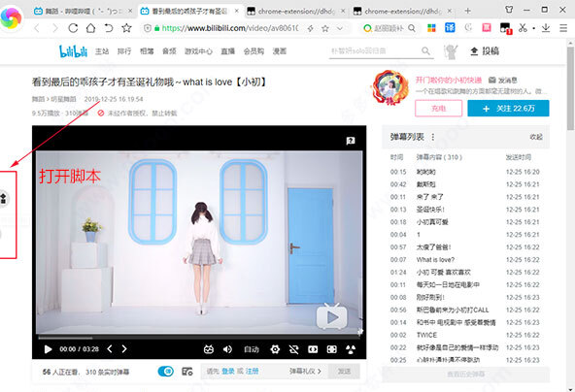575x392 pixels.
Task: Open the pink square extension icon
Action: click(x=487, y=27)
